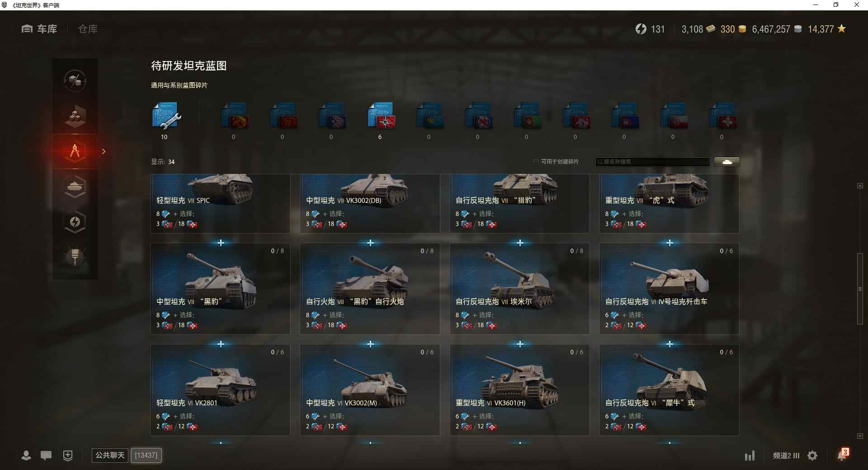This screenshot has width=868, height=470.
Task: Toggle the tank filter button beside search
Action: 727,162
